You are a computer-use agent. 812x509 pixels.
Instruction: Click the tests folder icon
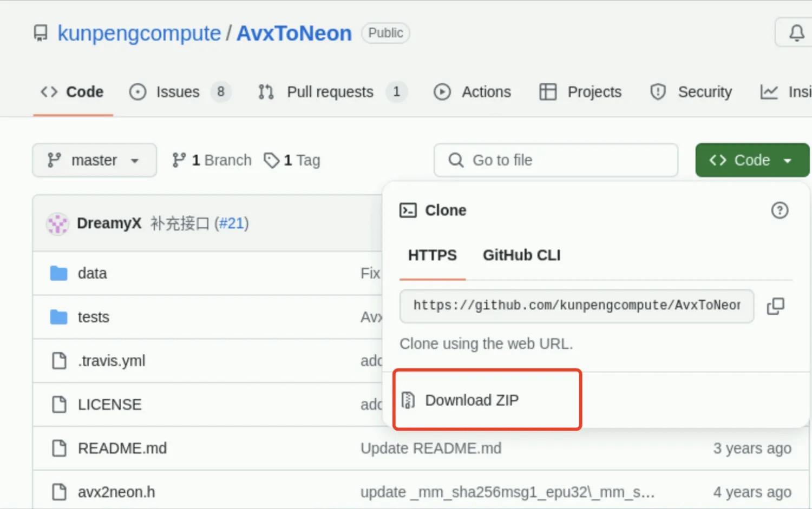pos(58,317)
